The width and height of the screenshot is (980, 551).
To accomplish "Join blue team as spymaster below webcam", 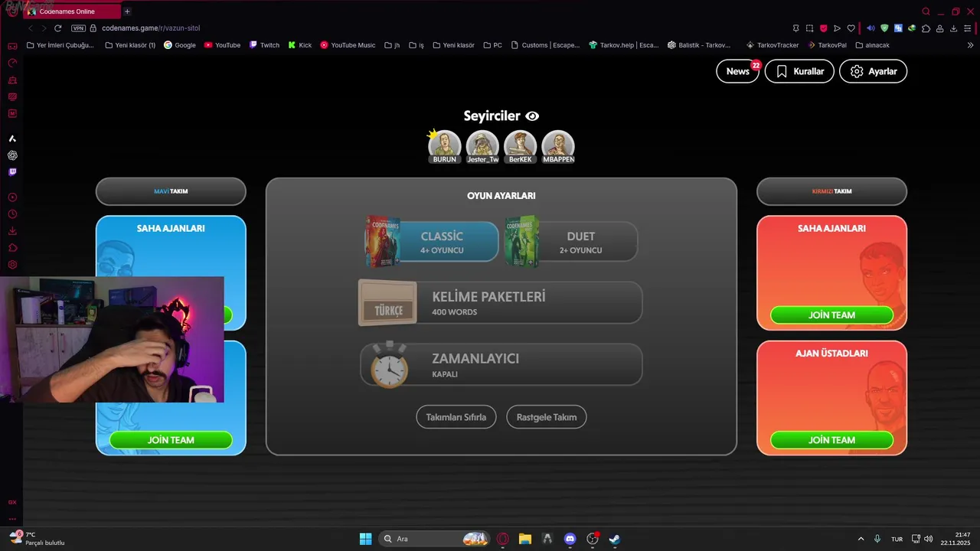I will (x=171, y=440).
